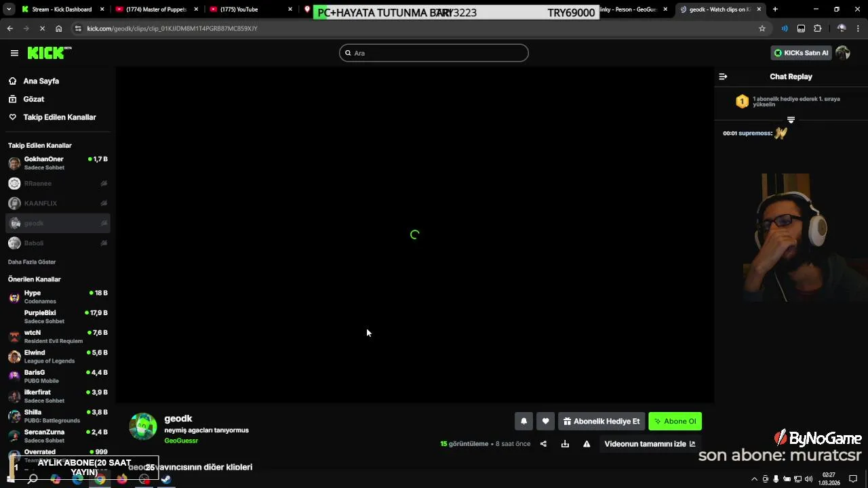
Task: Open wtcN recommended channel
Action: [58, 336]
